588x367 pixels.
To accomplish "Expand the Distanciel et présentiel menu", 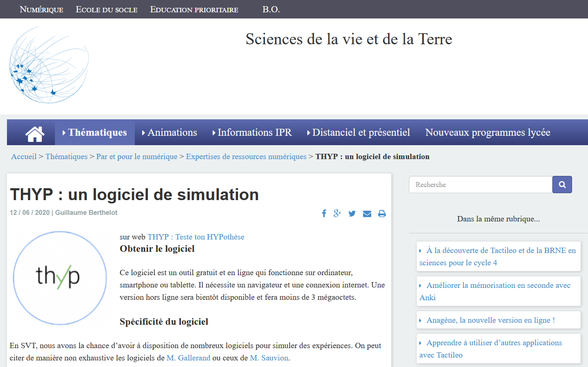I will tap(359, 132).
